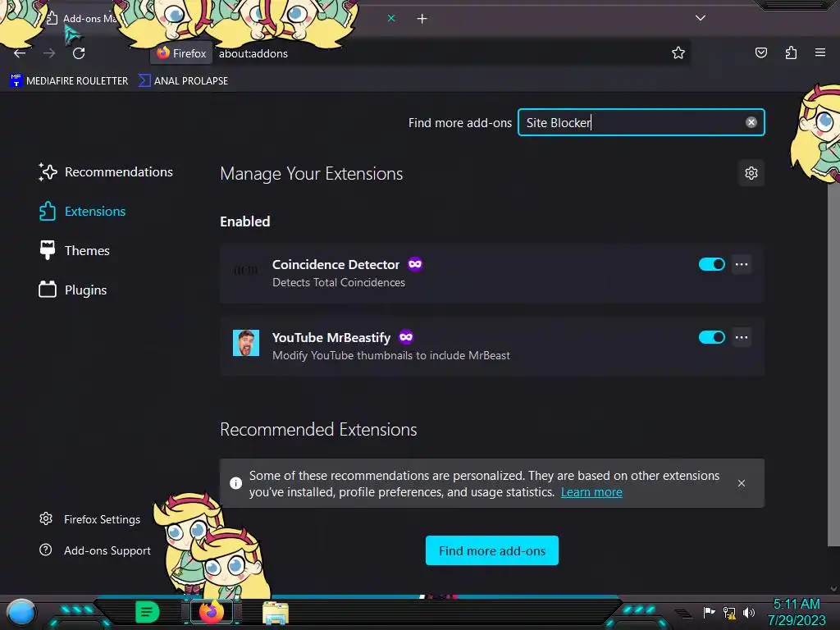Open the Windows Start orb
The height and width of the screenshot is (630, 840).
pos(21,613)
